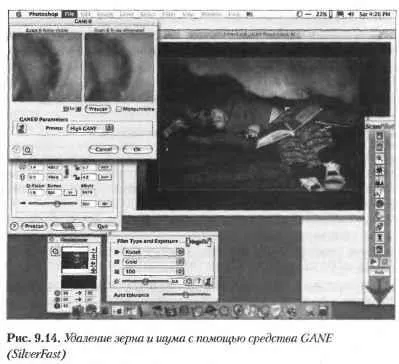Open the Negative mode selector in Film Type panel

coord(199,241)
